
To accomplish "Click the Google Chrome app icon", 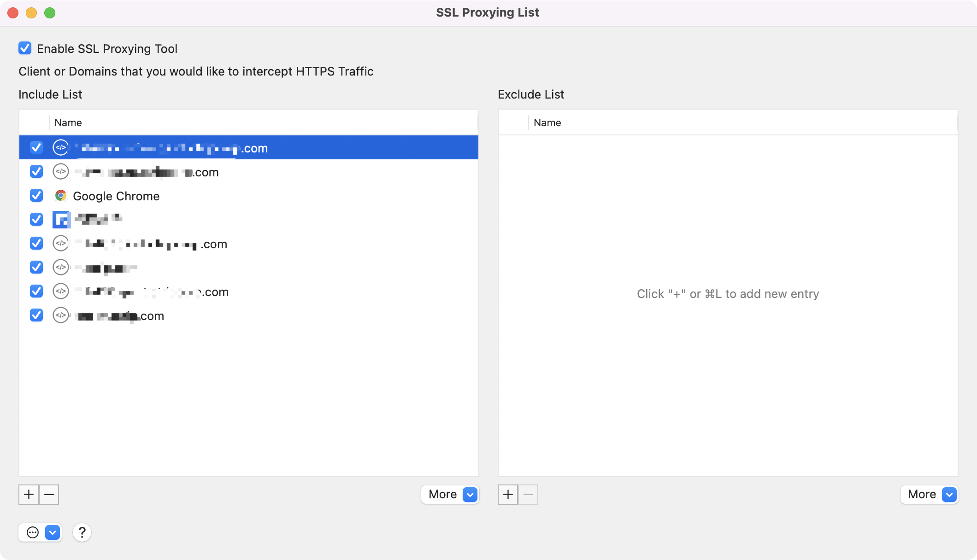I will coord(60,196).
